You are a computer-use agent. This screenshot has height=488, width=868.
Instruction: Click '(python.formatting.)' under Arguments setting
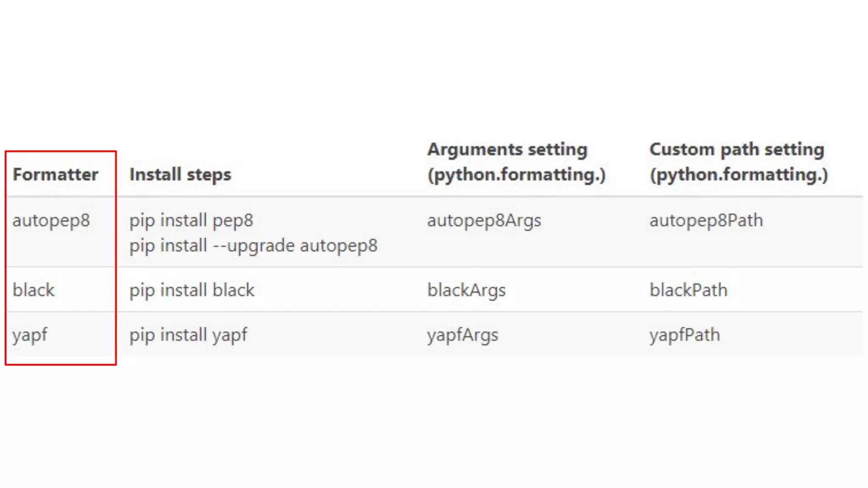coord(517,175)
